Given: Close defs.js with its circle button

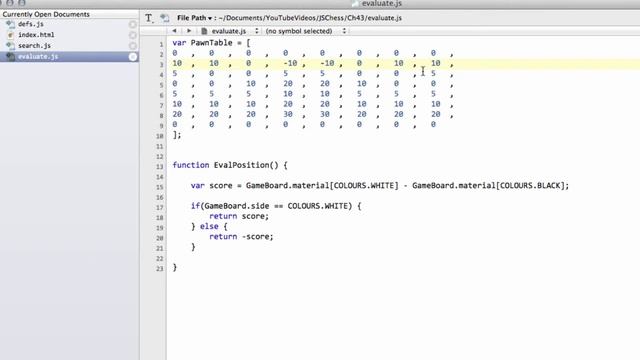Looking at the screenshot, I should click(x=133, y=24).
